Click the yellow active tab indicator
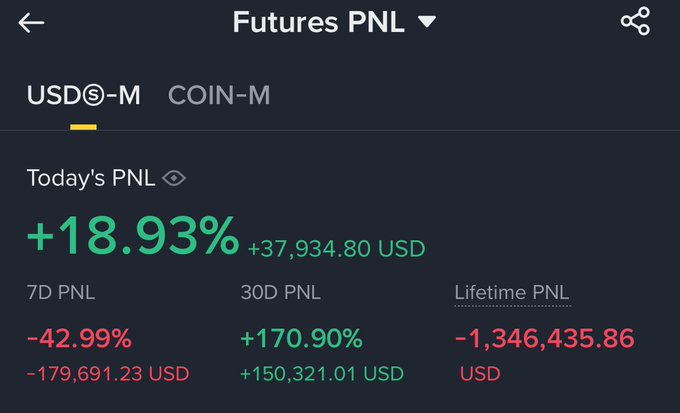 pos(83,127)
